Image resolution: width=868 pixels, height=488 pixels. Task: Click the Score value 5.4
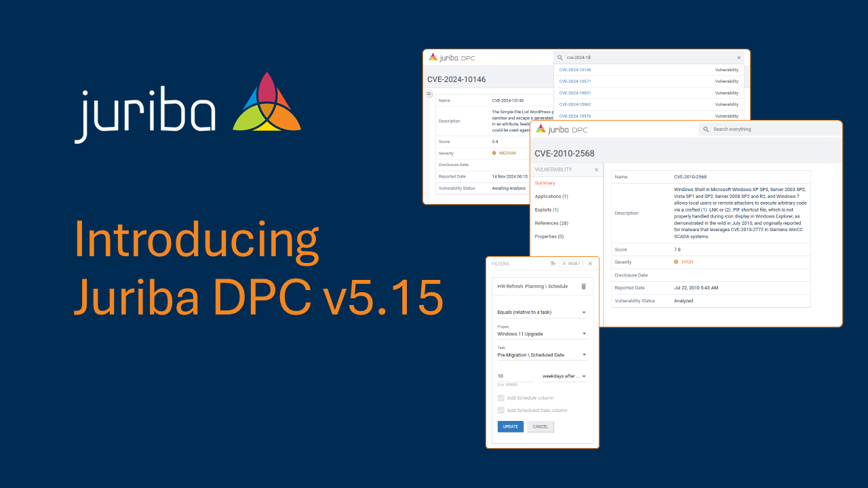point(495,142)
